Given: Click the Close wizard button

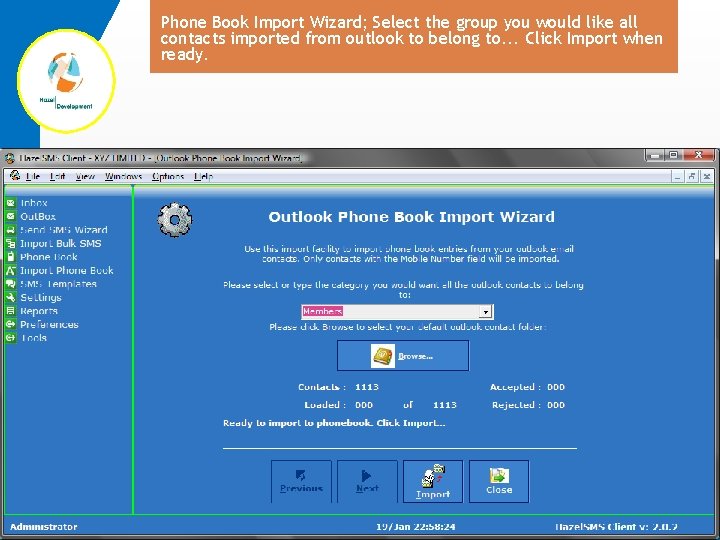Looking at the screenshot, I should (x=499, y=482).
